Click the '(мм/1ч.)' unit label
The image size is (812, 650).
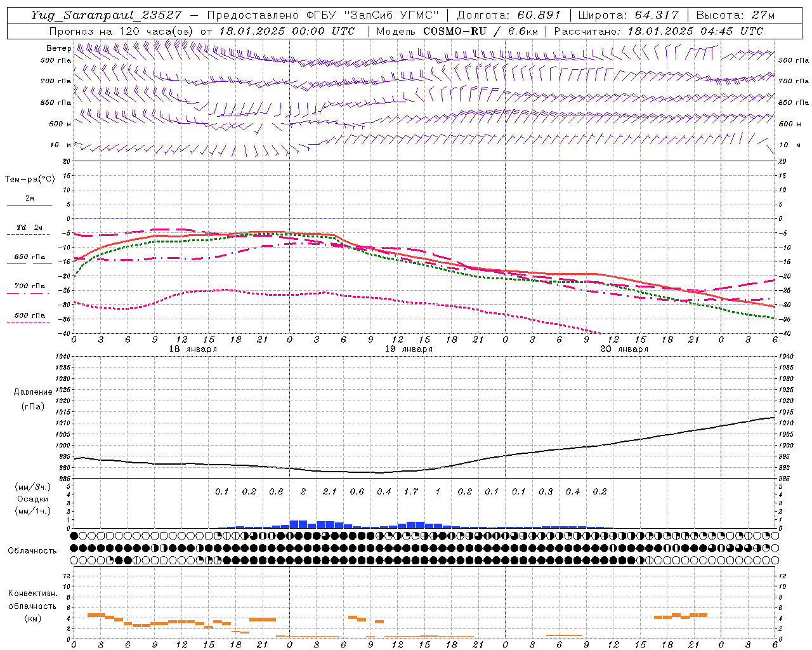33,511
